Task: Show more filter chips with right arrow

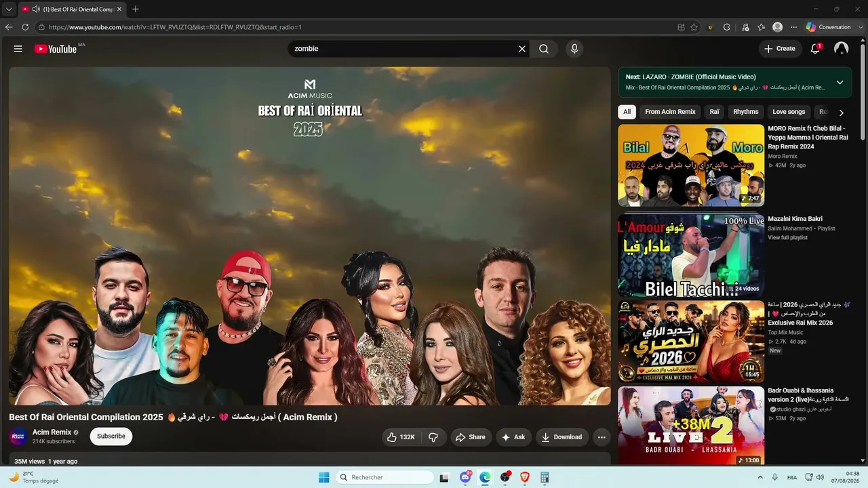Action: pos(842,113)
